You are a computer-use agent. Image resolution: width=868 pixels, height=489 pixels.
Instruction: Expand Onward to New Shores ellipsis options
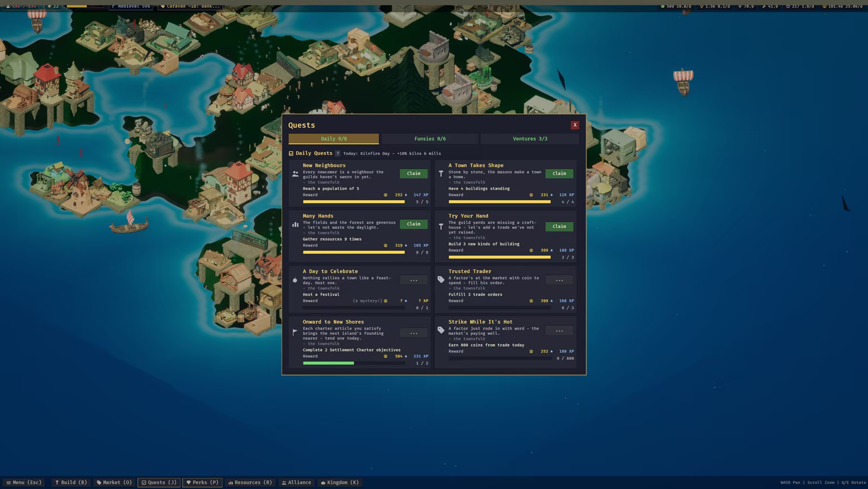[x=413, y=333]
